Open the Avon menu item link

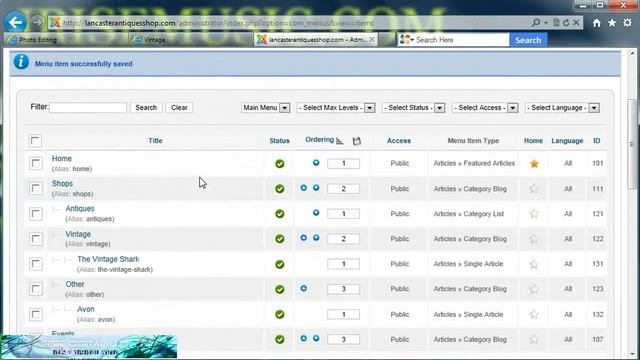[86, 309]
